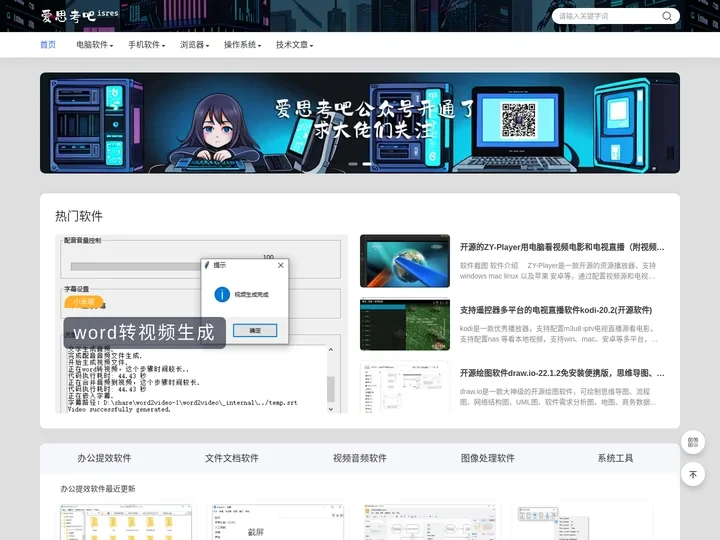Open the word转视频生成 featured article image
The height and width of the screenshot is (540, 720).
(x=202, y=324)
